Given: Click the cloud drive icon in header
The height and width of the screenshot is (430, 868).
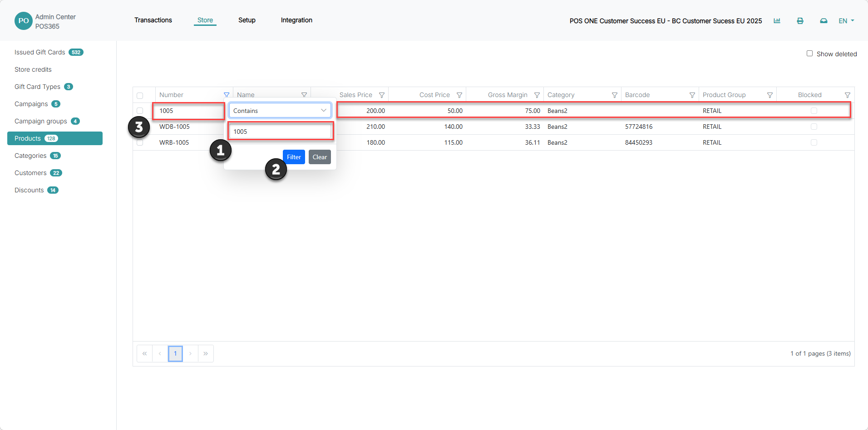Looking at the screenshot, I should click(824, 21).
